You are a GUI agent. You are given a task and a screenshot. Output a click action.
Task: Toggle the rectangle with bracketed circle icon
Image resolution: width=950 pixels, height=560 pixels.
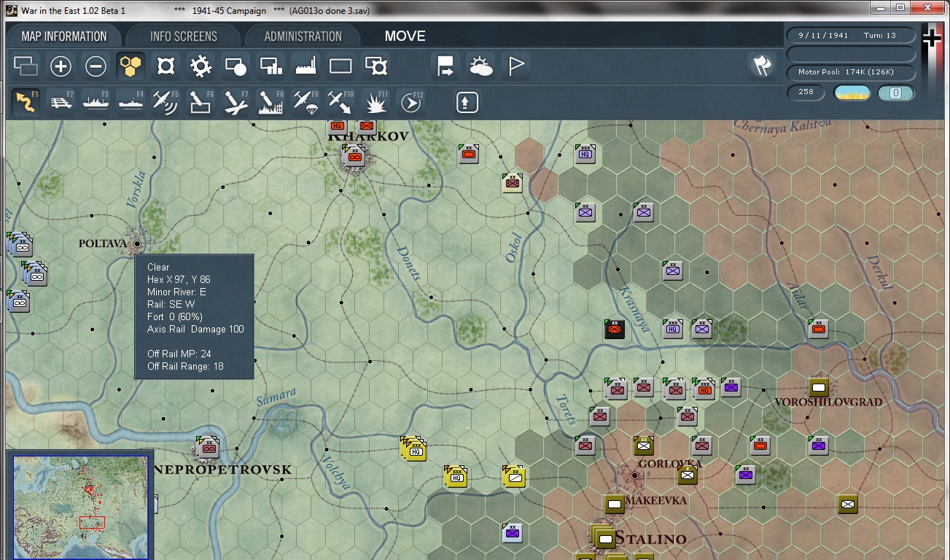[x=375, y=67]
